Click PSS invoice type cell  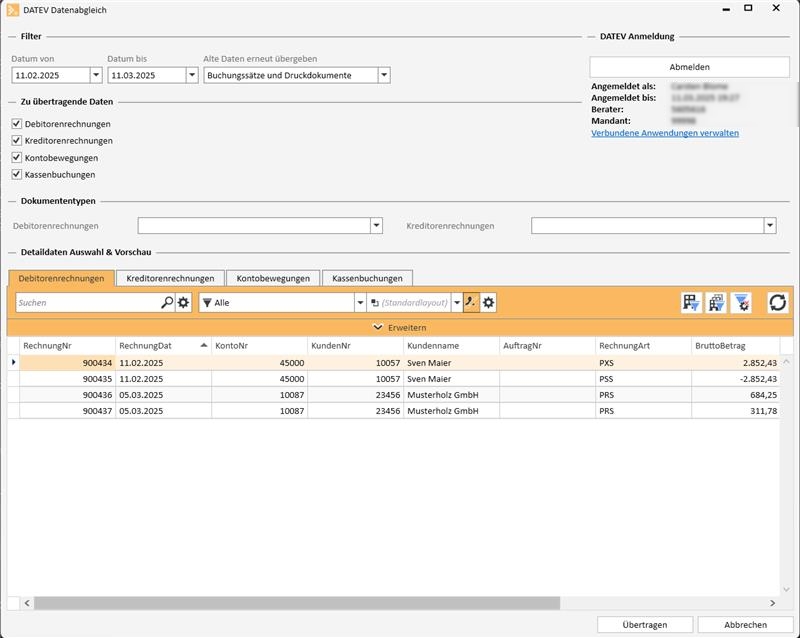[643, 379]
